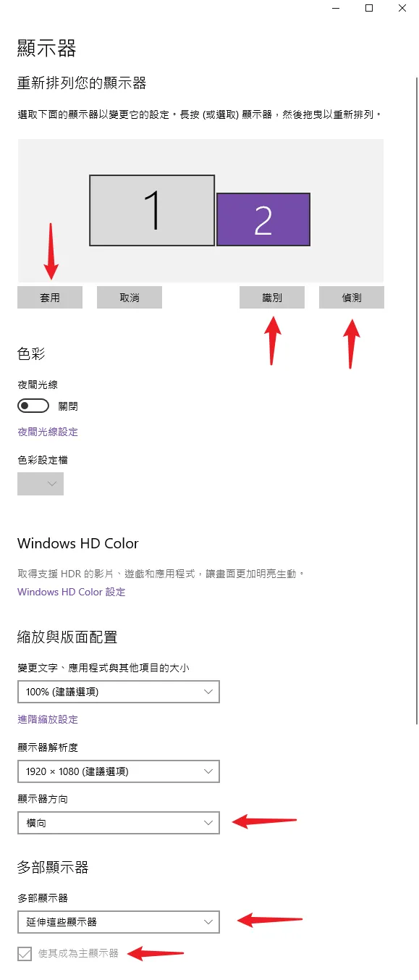Toggle the 夜間光線 switch on
The image size is (419, 980).
pos(33,406)
